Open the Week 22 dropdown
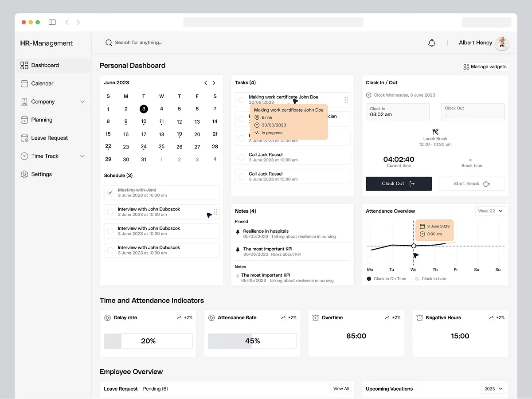Image resolution: width=532 pixels, height=399 pixels. coord(491,211)
